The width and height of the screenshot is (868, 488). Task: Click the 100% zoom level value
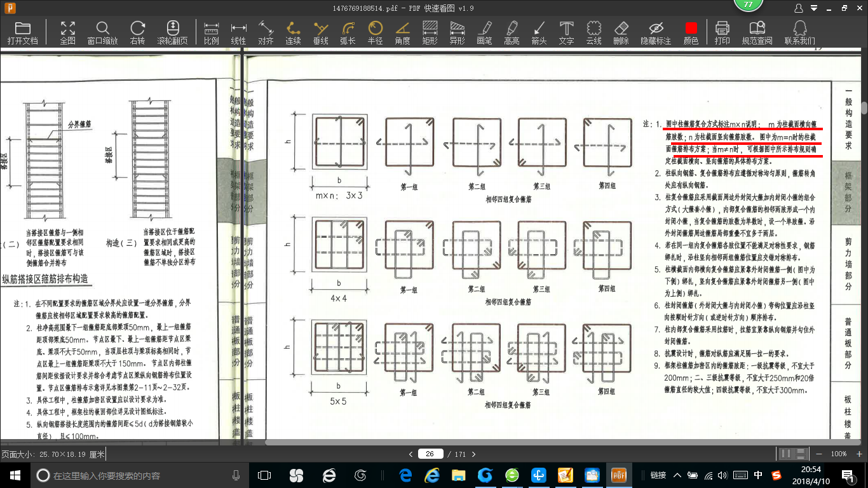tap(839, 454)
